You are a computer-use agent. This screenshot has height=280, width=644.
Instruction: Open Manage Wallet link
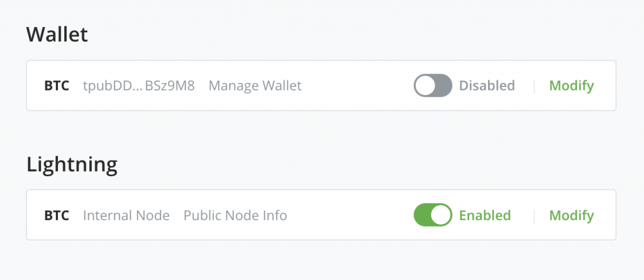pyautogui.click(x=255, y=86)
